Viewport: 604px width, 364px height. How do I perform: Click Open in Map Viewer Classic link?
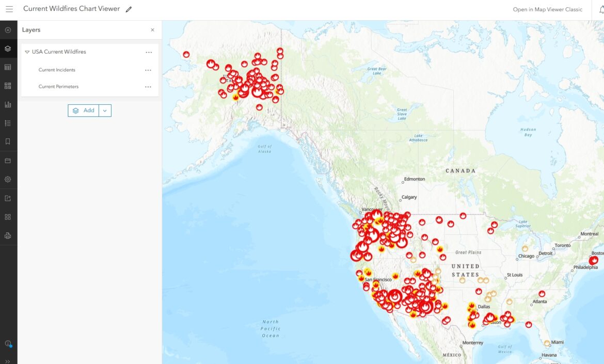[x=547, y=9]
